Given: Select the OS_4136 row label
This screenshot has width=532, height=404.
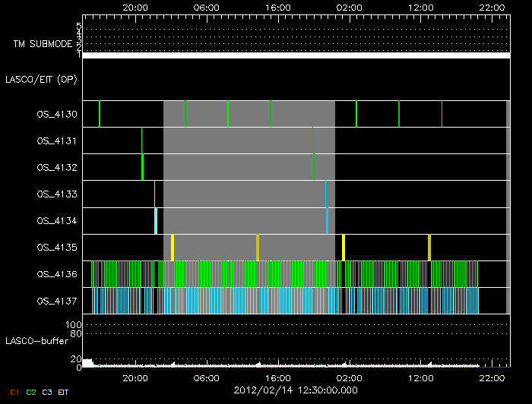Looking at the screenshot, I should pos(57,274).
